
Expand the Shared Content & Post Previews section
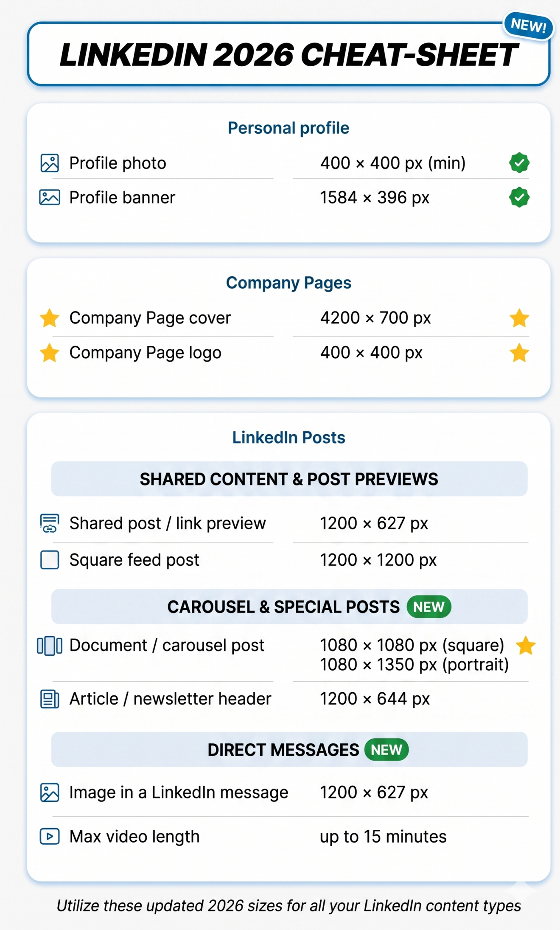tap(289, 479)
